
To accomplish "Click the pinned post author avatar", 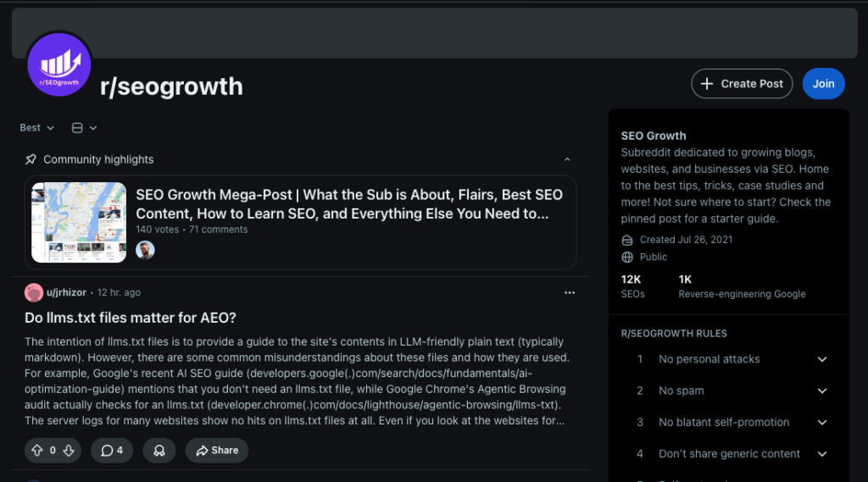I will (x=145, y=250).
